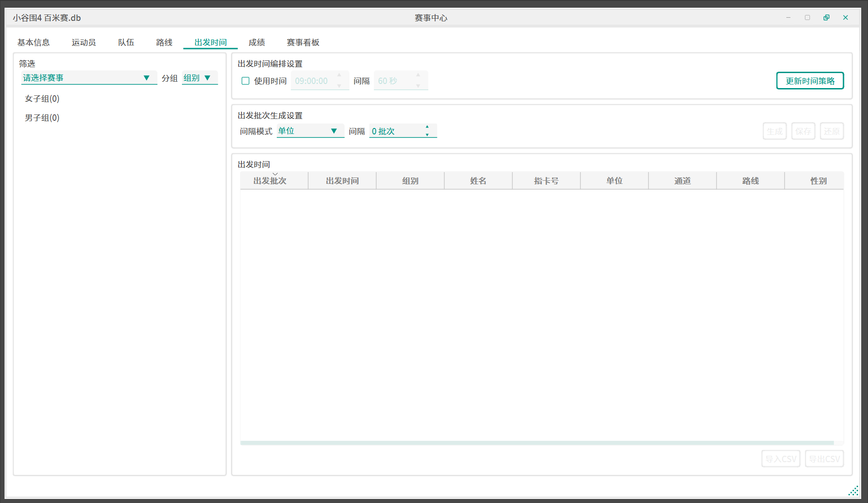
Task: Expand the 组别 grouping dropdown
Action: [x=199, y=78]
